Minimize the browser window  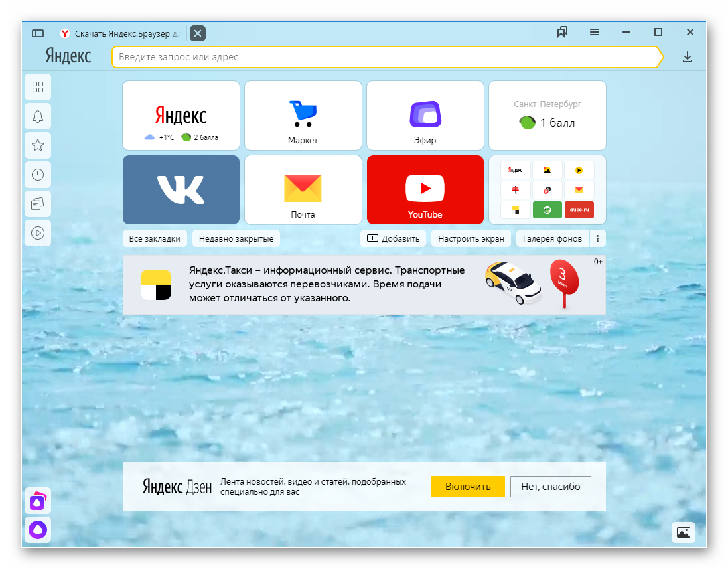pyautogui.click(x=626, y=32)
